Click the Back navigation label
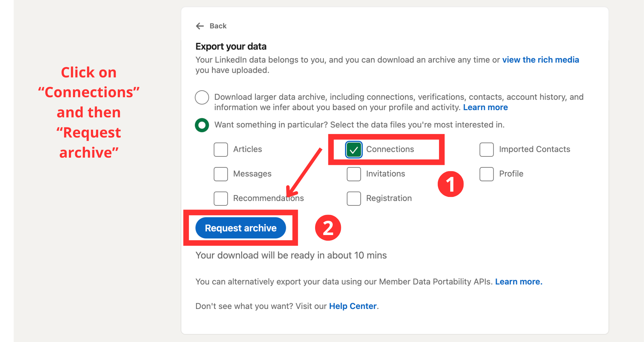Viewport: 644px width, 342px height. pos(218,26)
